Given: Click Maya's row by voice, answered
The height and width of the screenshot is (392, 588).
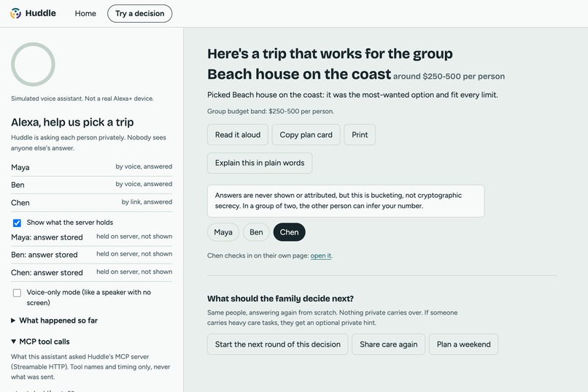Looking at the screenshot, I should click(91, 167).
